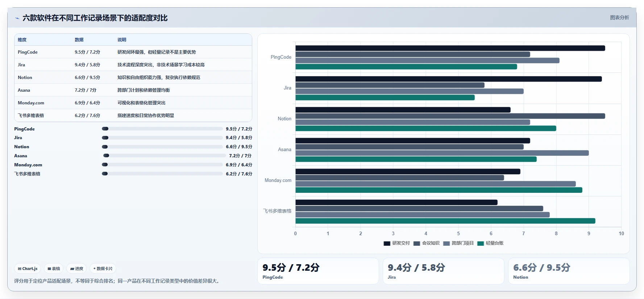Click Notion score 6.6分 / 9.5分 beside progress bar
Image resolution: width=644 pixels, height=299 pixels.
[x=239, y=147]
